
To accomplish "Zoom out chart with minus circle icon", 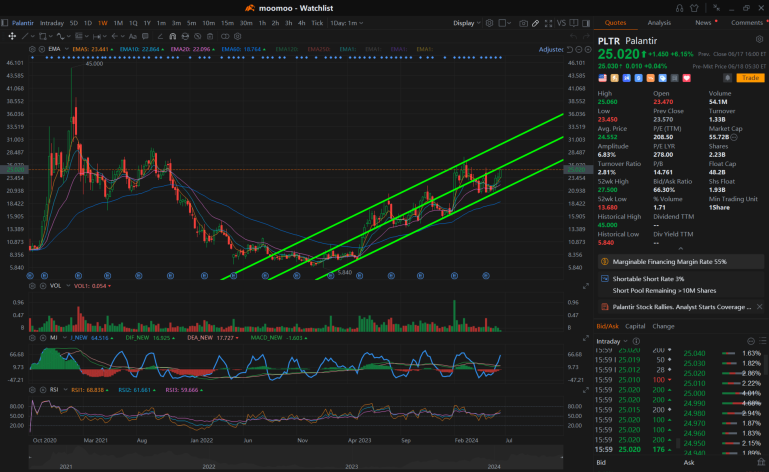I will point(579,50).
